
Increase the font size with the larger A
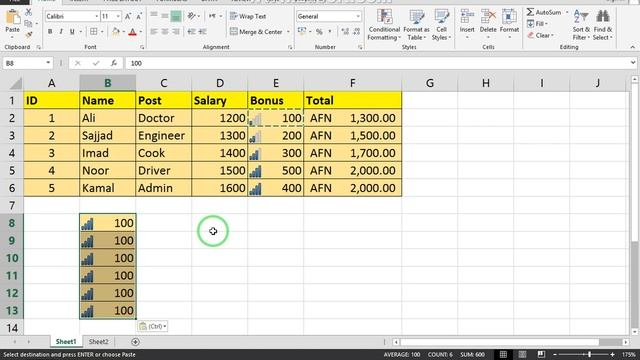pos(128,16)
